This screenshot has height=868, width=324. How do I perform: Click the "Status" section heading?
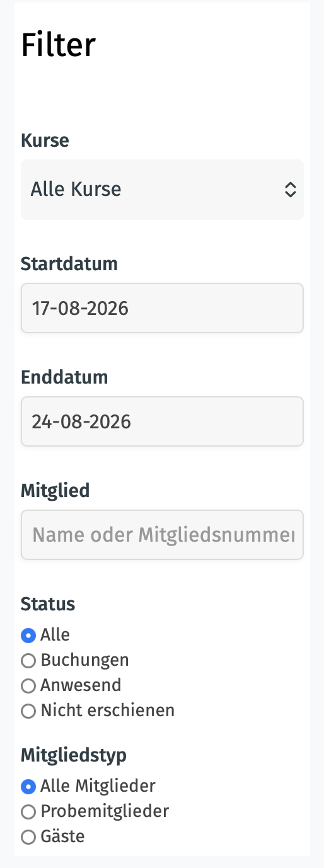(48, 604)
